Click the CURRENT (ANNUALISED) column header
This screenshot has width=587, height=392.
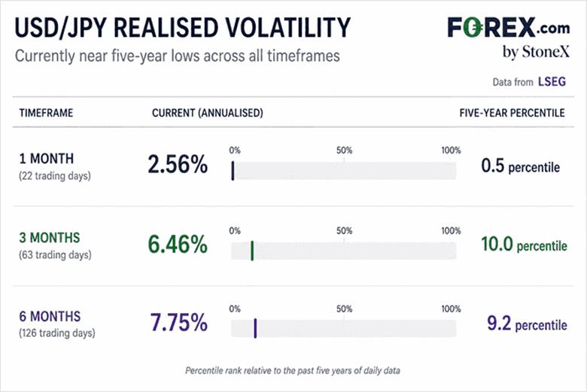pos(208,113)
